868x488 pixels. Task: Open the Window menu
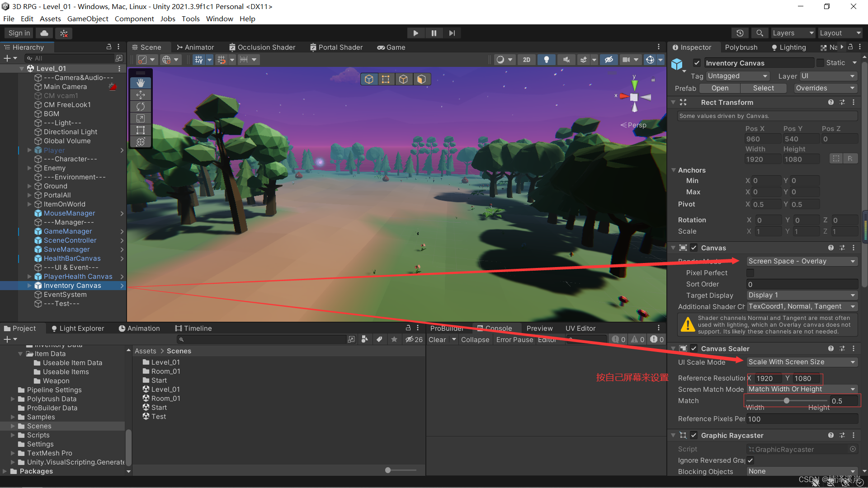pos(220,19)
